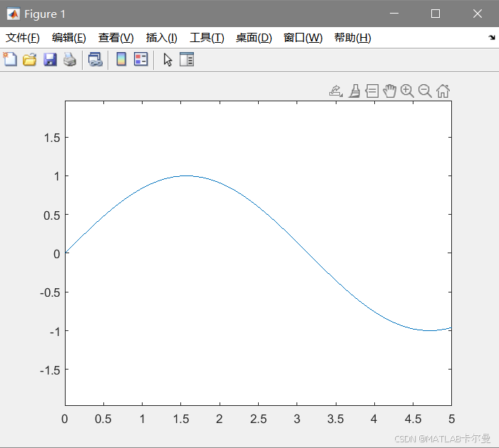Open the Property Inspector toolbar icon

187,59
